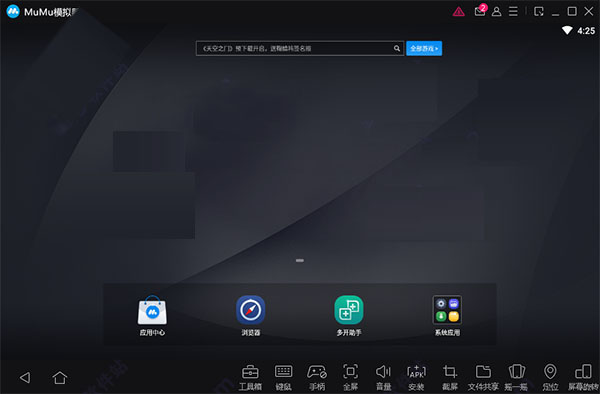Click the APK 安装 install icon
Screen dimensions: 600x394
416,377
